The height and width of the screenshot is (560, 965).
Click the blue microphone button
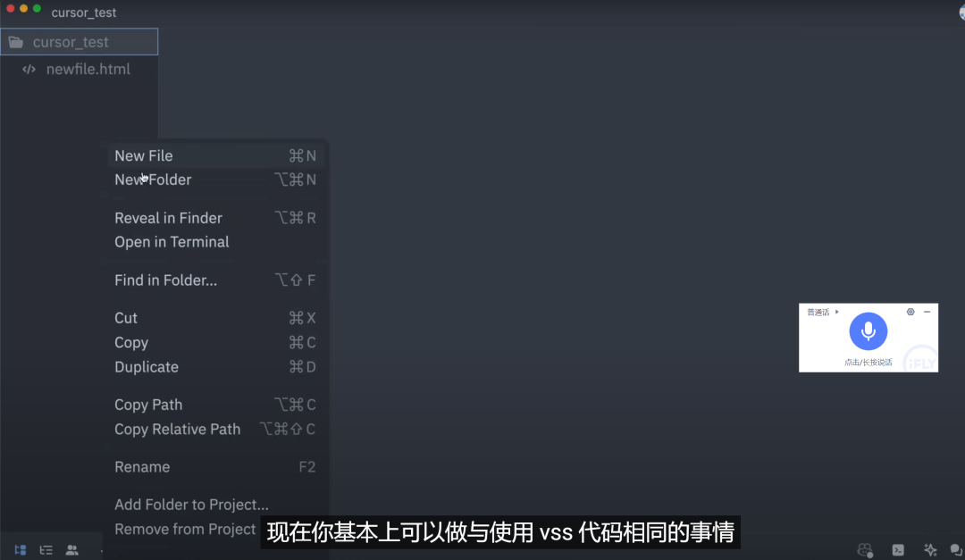(868, 331)
